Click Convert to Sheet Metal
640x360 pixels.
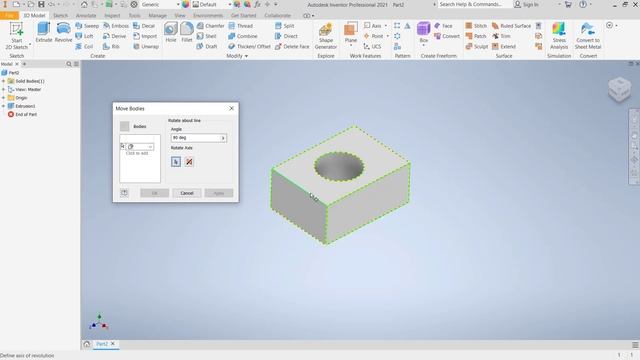588,36
